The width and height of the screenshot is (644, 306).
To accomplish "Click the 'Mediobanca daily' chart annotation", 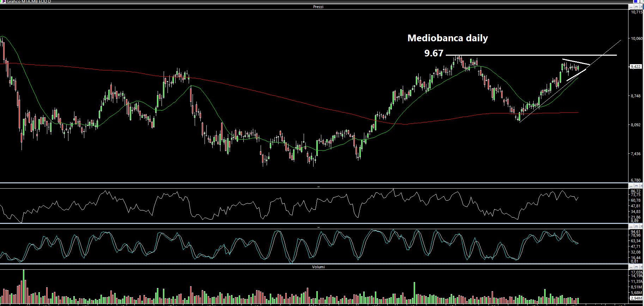I will coord(448,38).
